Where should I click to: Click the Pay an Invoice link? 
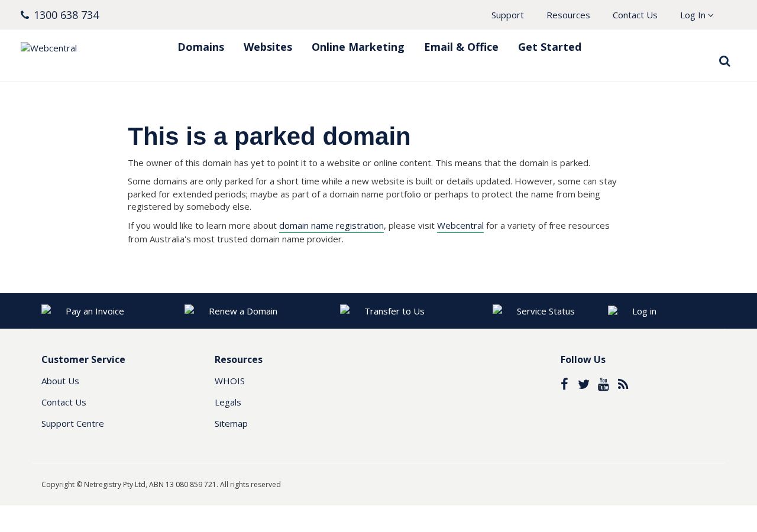coord(95,311)
